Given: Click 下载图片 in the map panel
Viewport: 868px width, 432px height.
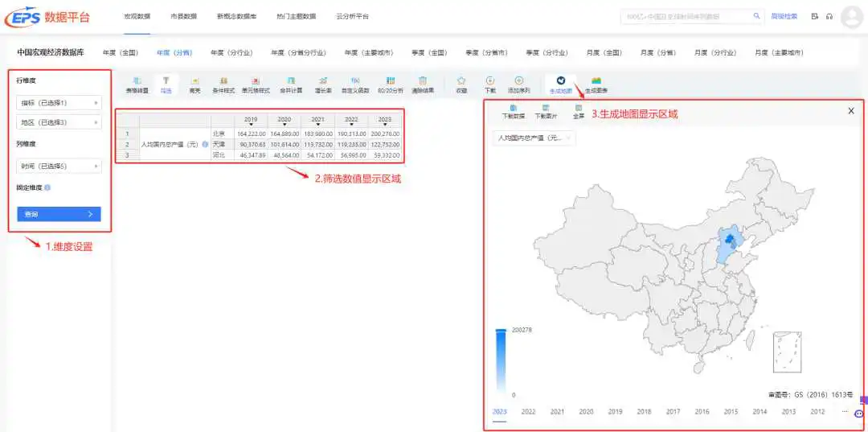Looking at the screenshot, I should tap(546, 112).
